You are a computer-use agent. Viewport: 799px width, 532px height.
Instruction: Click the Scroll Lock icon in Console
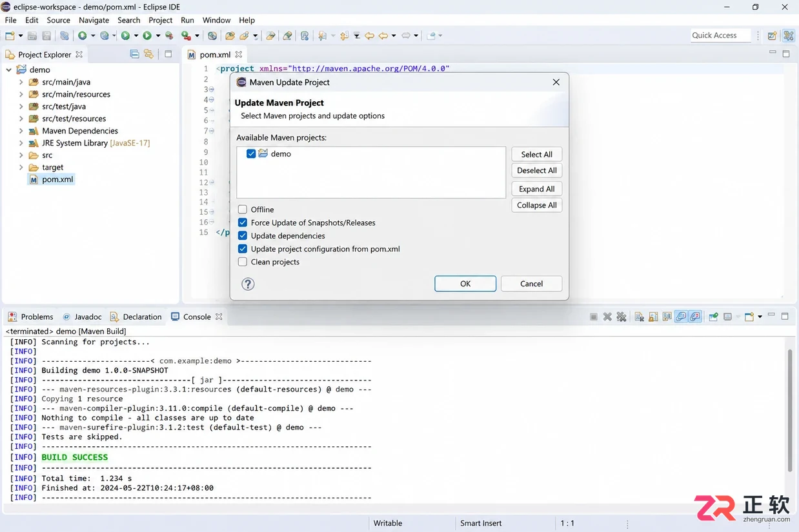[x=653, y=317]
